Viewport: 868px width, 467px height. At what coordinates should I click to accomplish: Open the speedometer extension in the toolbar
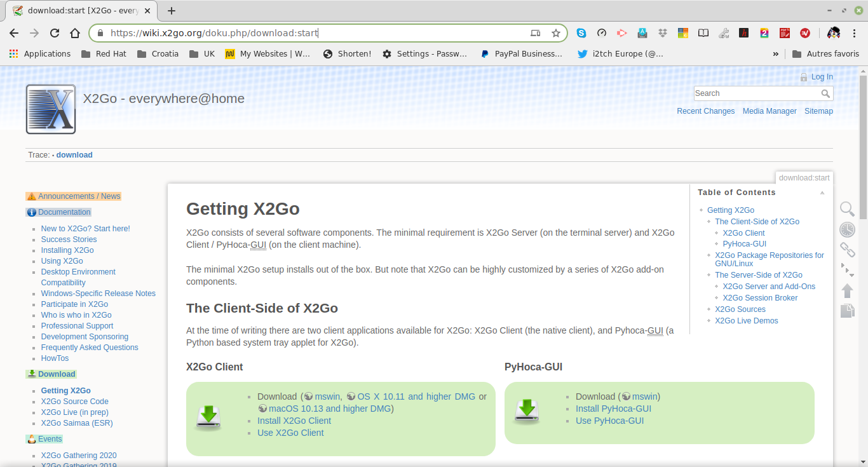pos(602,33)
